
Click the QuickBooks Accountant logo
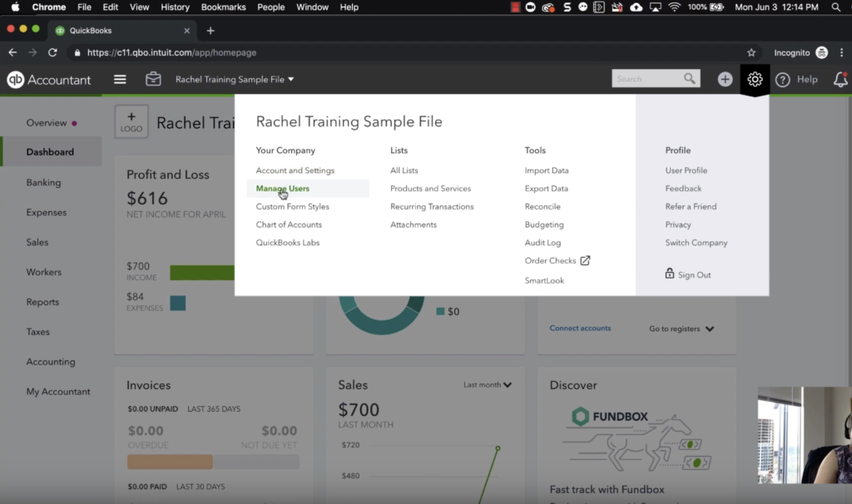coord(49,80)
